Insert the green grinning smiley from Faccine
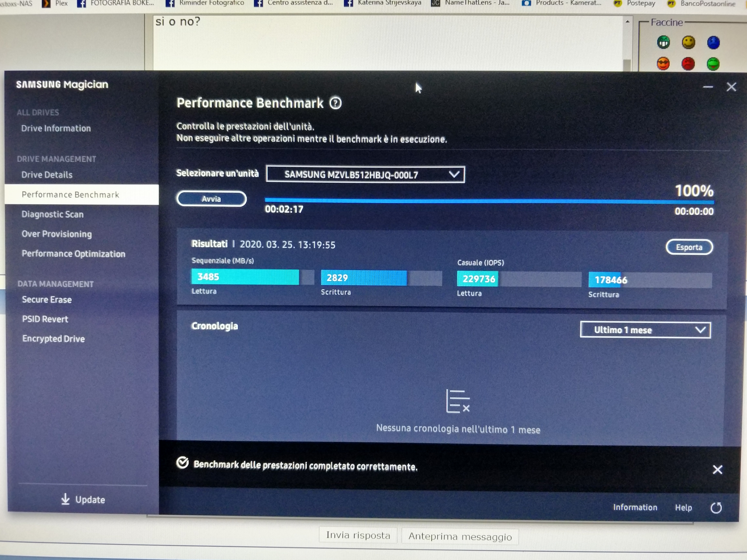The image size is (747, 560). (x=663, y=42)
